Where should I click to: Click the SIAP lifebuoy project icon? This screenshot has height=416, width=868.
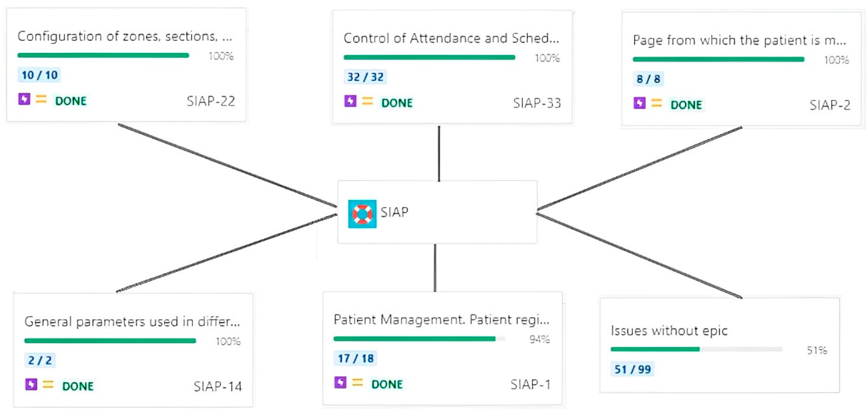click(x=362, y=214)
